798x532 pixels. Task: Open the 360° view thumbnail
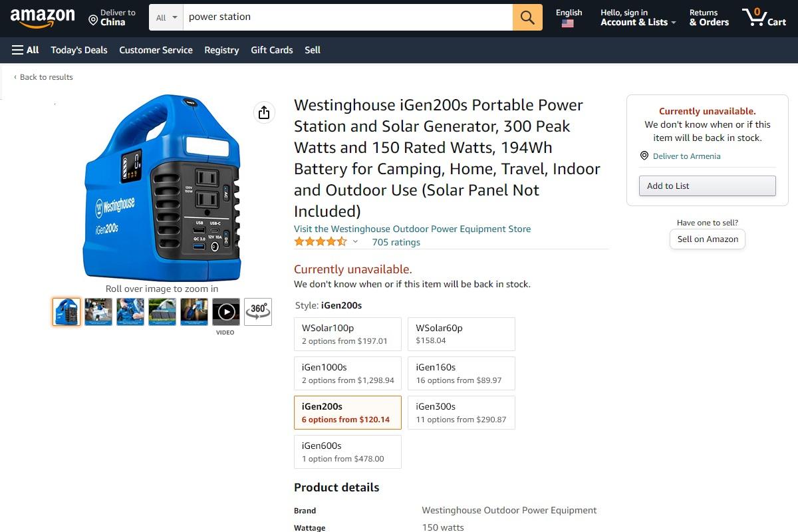pos(258,311)
